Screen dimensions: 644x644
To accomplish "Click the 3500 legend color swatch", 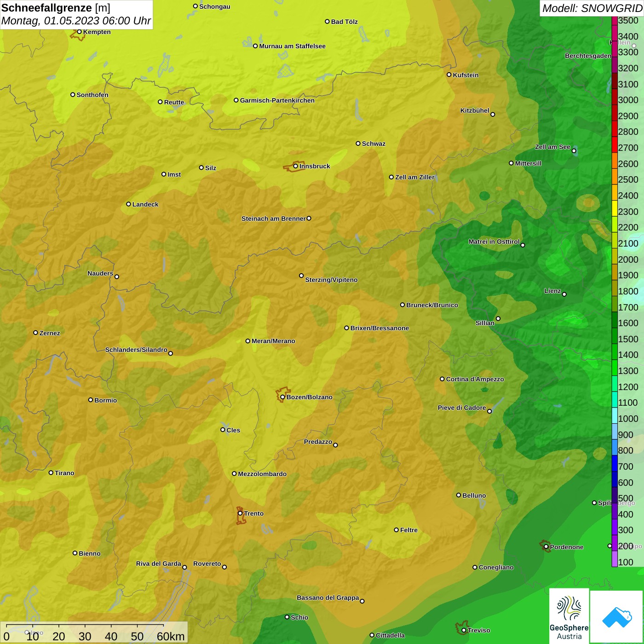I will point(615,20).
